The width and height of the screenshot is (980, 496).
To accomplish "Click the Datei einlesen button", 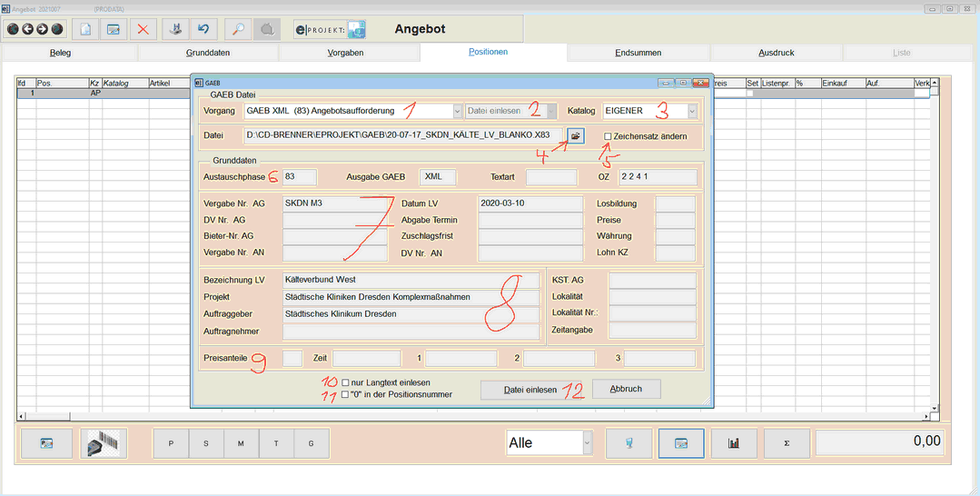I will (x=530, y=390).
